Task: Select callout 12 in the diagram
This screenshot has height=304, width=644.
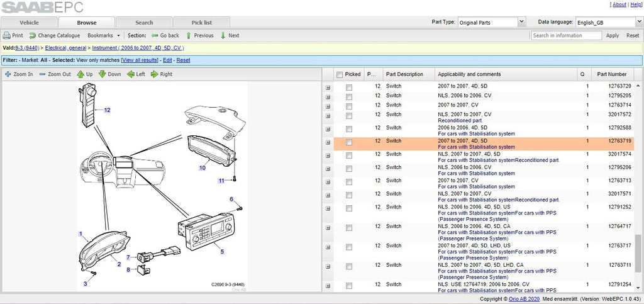Action: pyautogui.click(x=107, y=110)
